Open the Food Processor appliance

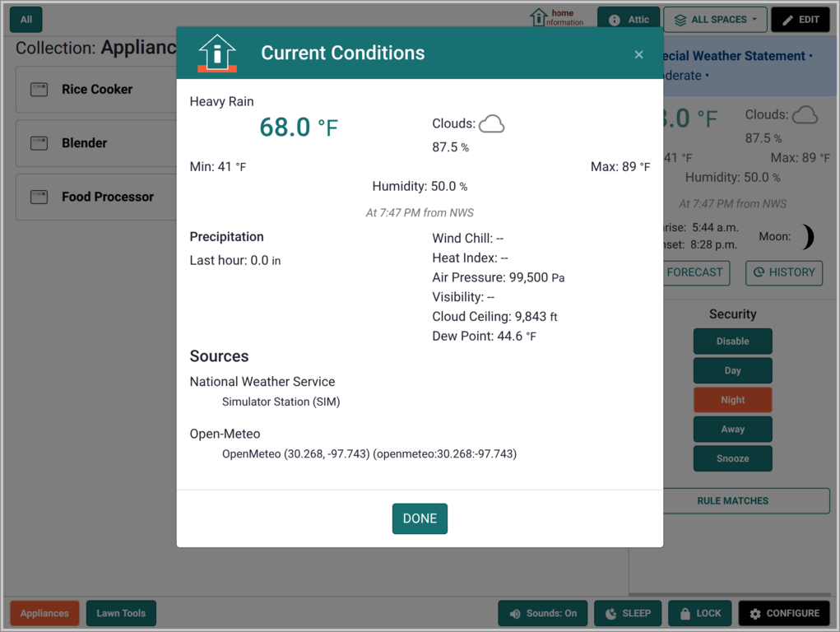click(96, 197)
